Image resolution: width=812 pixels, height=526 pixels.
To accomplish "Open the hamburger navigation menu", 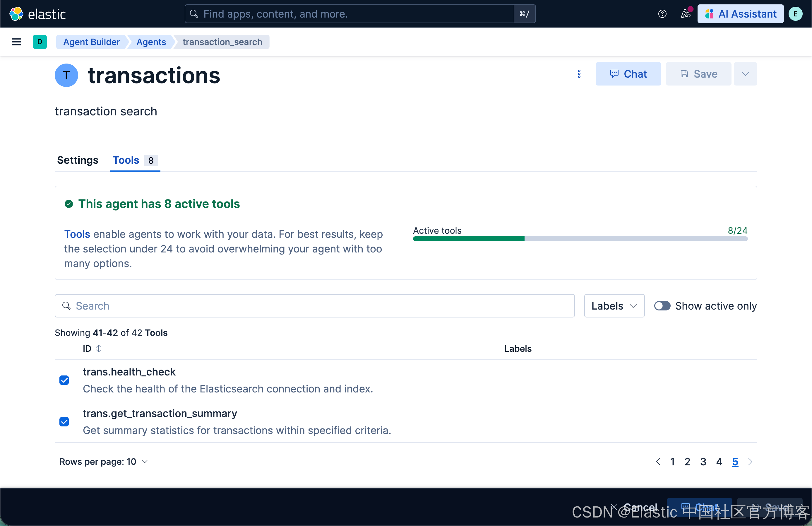I will tap(16, 42).
